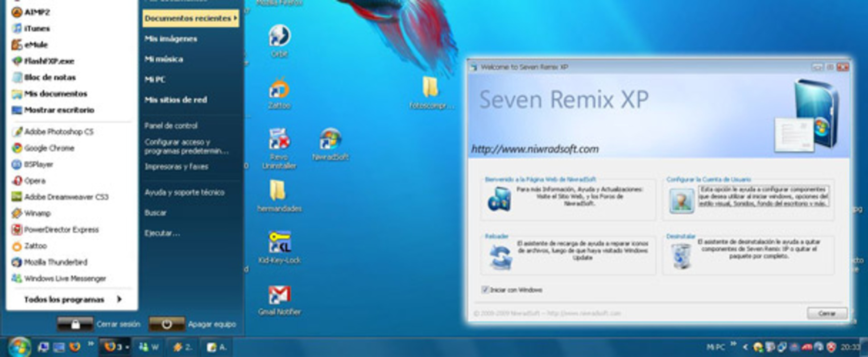Select the hermandades desktop folder
The image size is (868, 357).
(279, 195)
